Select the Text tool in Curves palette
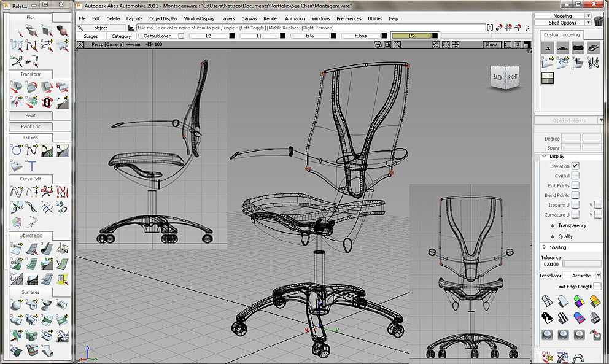Image resolution: width=609 pixels, height=364 pixels. [31, 166]
